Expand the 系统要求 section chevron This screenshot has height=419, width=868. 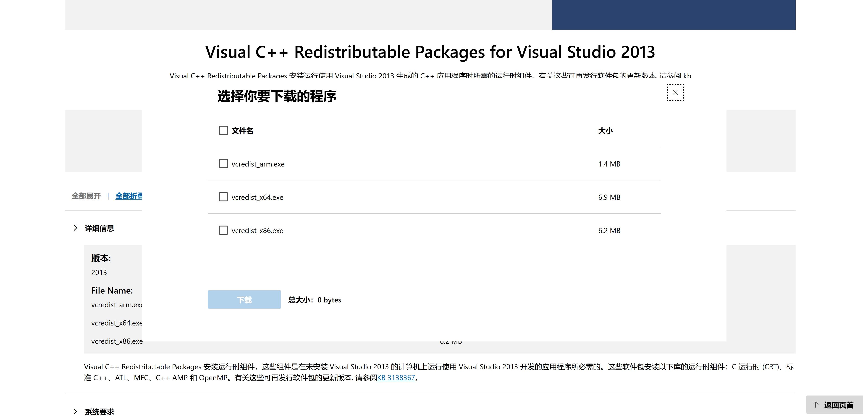(75, 412)
